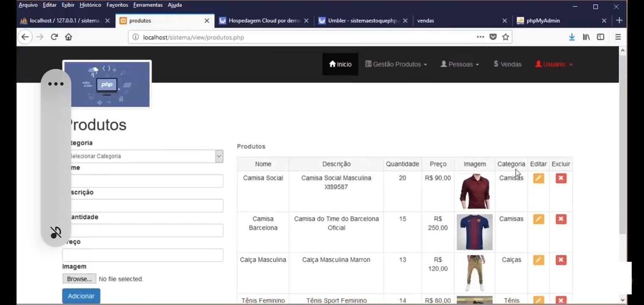Viewport: 644px width, 305px height.
Task: Switch to the phpMyAdmin tab
Action: (x=562, y=20)
